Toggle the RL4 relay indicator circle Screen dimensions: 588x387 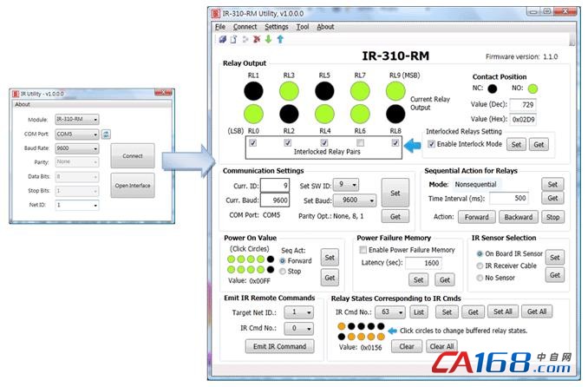tap(324, 115)
